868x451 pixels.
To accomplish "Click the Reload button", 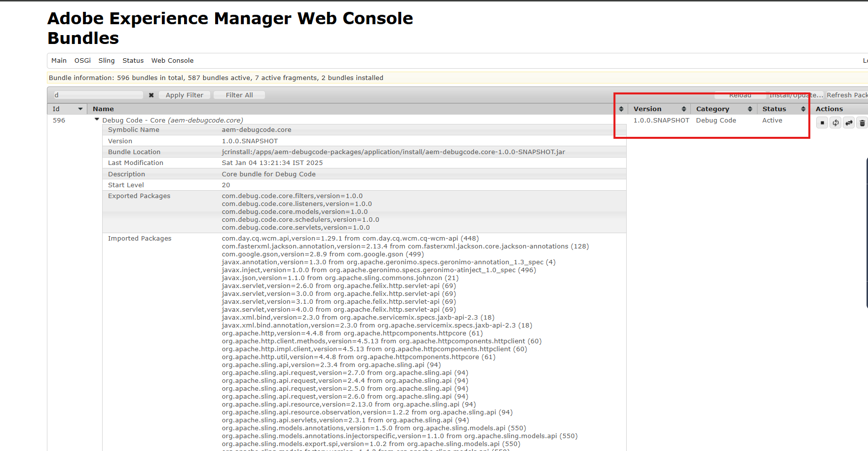I will click(x=740, y=95).
